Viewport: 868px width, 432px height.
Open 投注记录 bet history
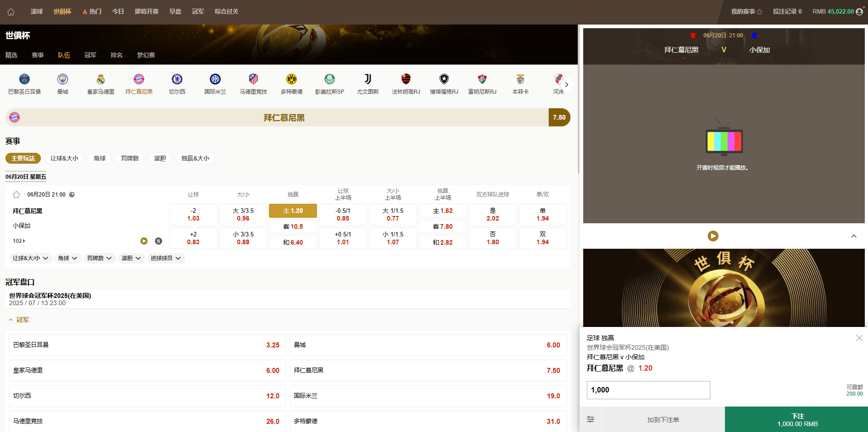(x=787, y=12)
